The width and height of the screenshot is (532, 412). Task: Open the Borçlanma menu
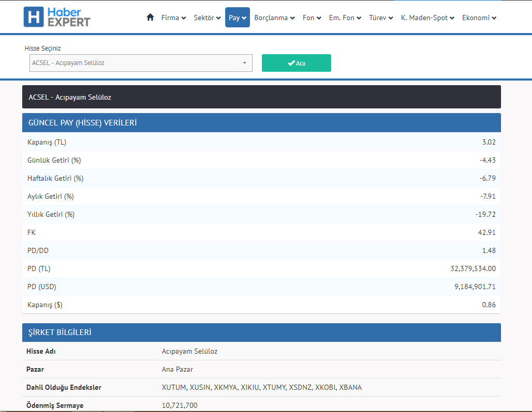[274, 18]
